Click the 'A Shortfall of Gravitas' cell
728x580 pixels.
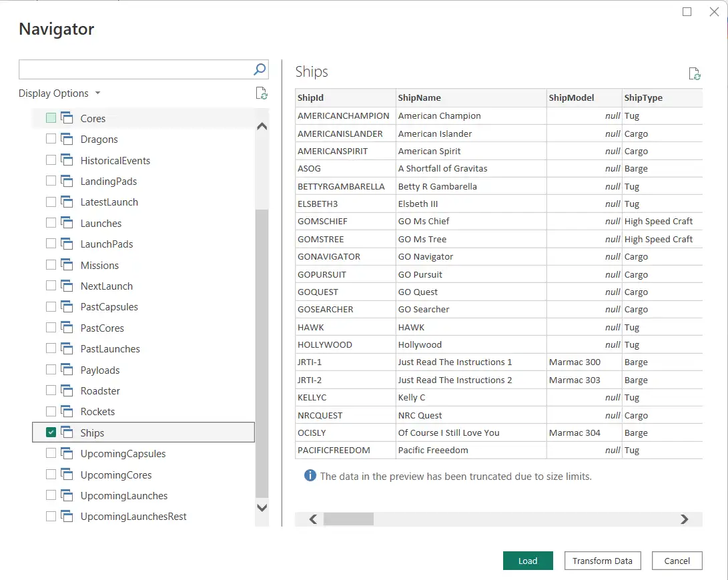point(471,169)
